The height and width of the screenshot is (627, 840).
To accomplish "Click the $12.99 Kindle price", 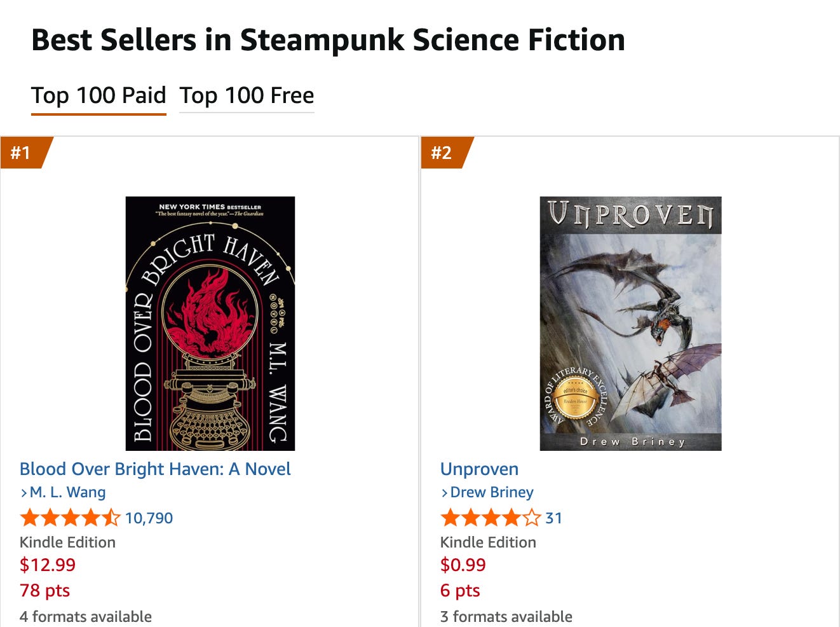I will coord(48,565).
